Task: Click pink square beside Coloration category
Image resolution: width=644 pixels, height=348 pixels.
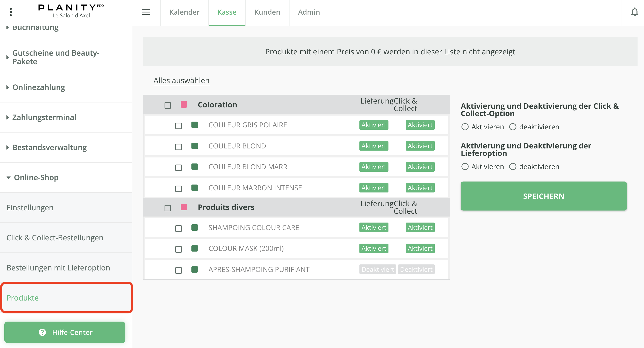Action: (x=184, y=105)
